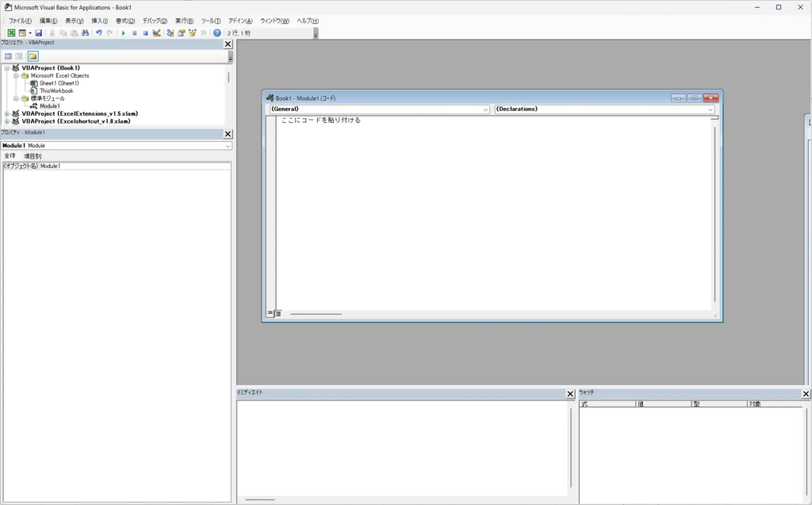Viewport: 812px width, 505px height.
Task: Switch to the 項目別 properties tab
Action: (x=33, y=156)
